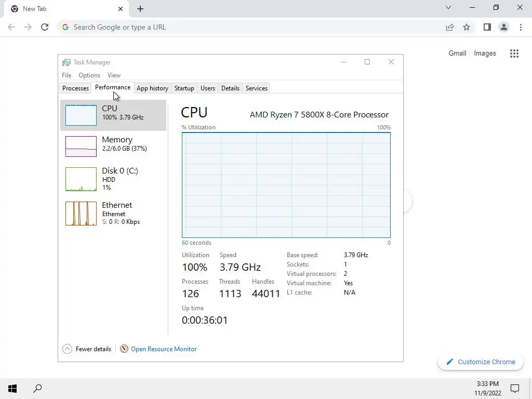Open the Options menu
Screen dimensions: 532x399
(89, 75)
